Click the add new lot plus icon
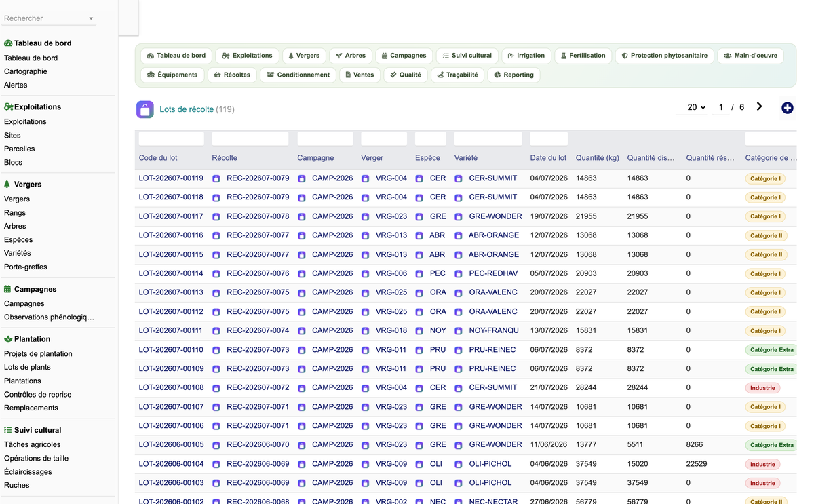Viewport: 814px width, 504px height. (787, 108)
